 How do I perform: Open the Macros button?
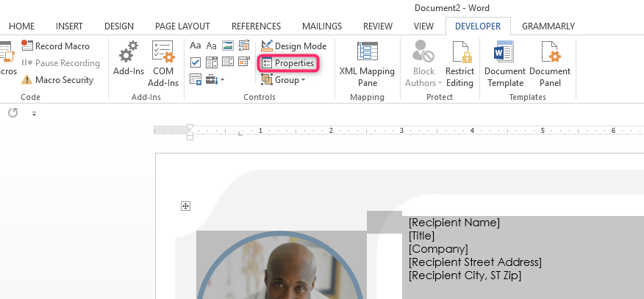pos(8,58)
